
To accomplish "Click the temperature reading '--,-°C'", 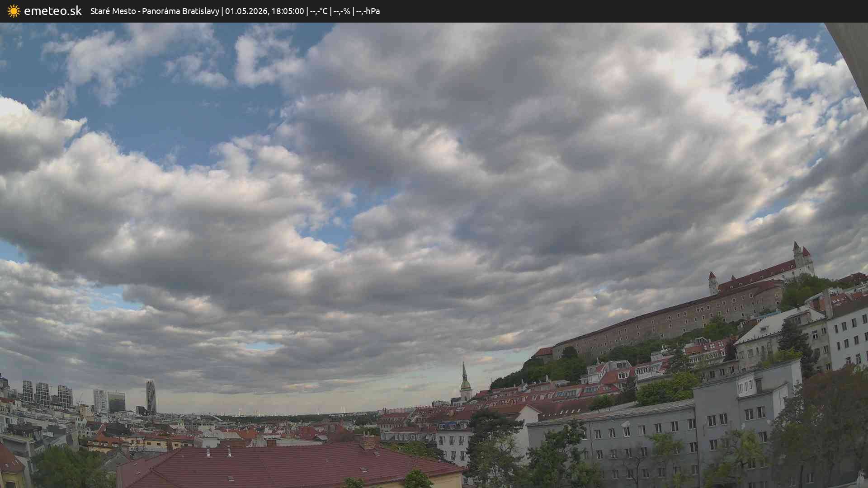I will pyautogui.click(x=319, y=11).
